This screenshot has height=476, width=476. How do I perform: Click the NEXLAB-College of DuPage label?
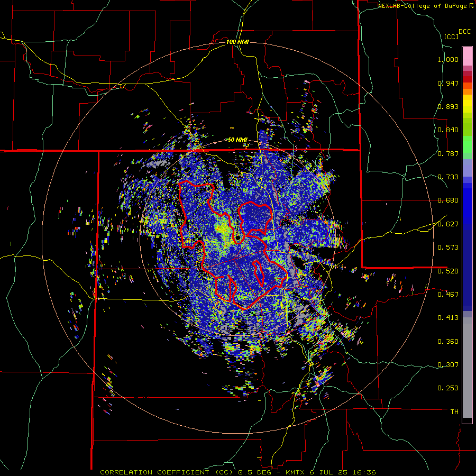[422, 6]
